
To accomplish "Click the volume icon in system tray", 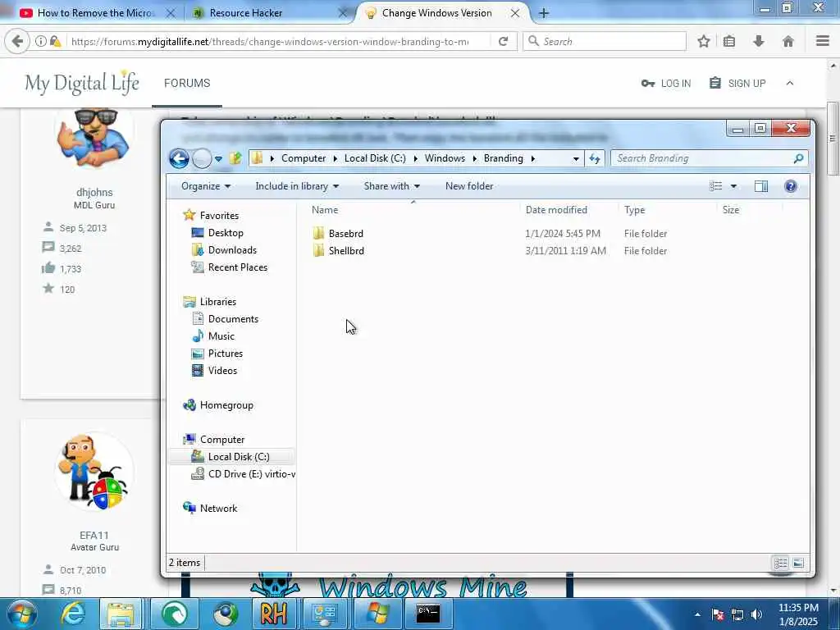I will click(756, 614).
